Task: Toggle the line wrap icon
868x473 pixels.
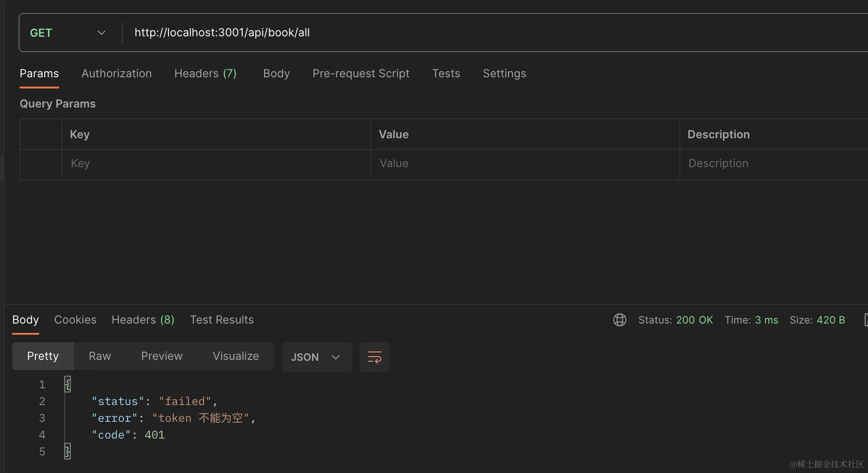Action: [375, 357]
